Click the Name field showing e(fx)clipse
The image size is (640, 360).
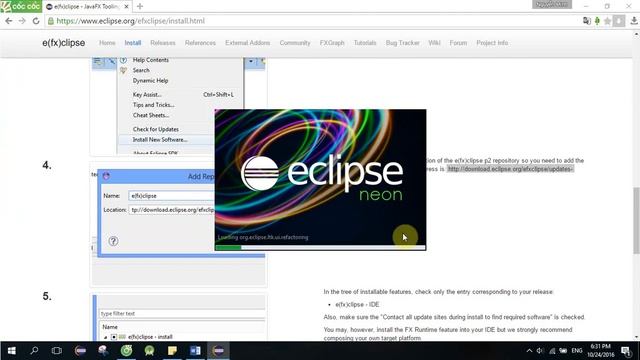[171, 196]
